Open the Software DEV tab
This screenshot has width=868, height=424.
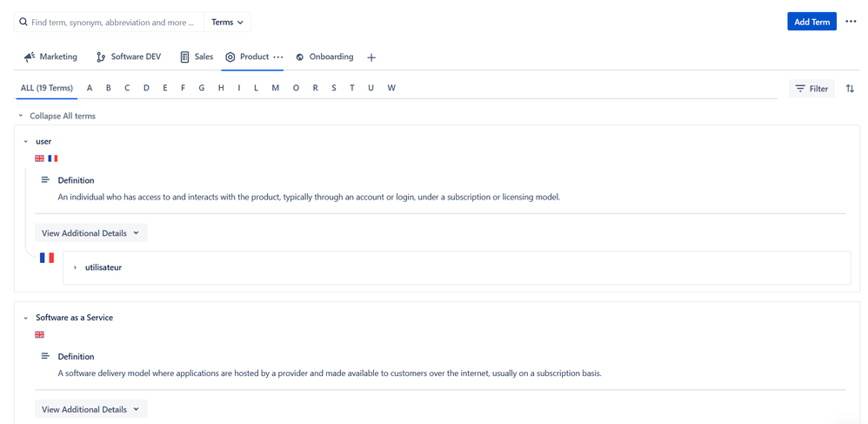click(128, 57)
